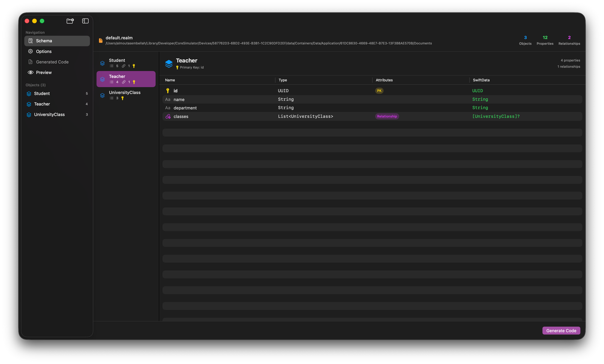Viewport: 604px width, 364px height.
Task: Toggle the sidebar visibility button in titlebar
Action: point(85,21)
